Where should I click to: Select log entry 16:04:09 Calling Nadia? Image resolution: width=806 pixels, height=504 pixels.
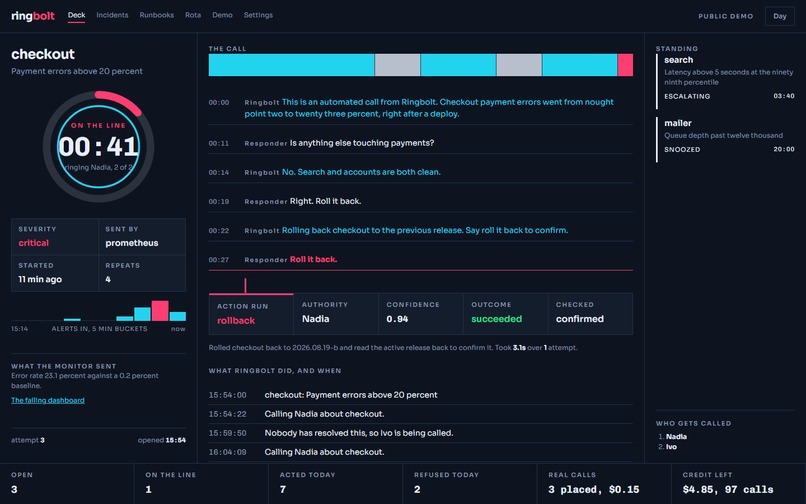pyautogui.click(x=420, y=452)
